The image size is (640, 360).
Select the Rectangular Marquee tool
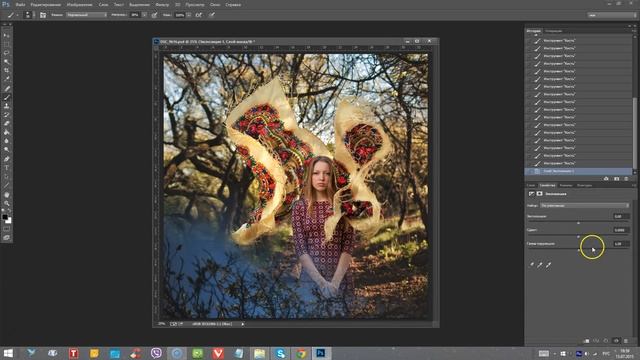pyautogui.click(x=7, y=44)
